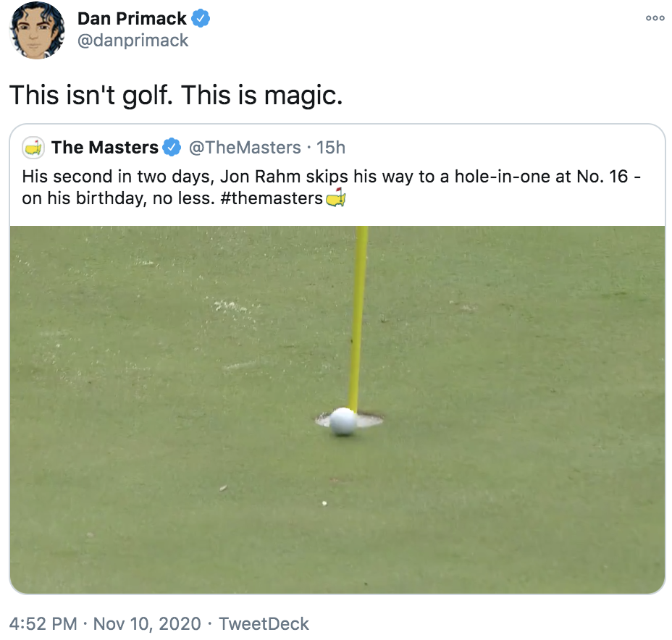Open the Dan Primack display name link
This screenshot has width=672, height=640.
click(x=133, y=20)
